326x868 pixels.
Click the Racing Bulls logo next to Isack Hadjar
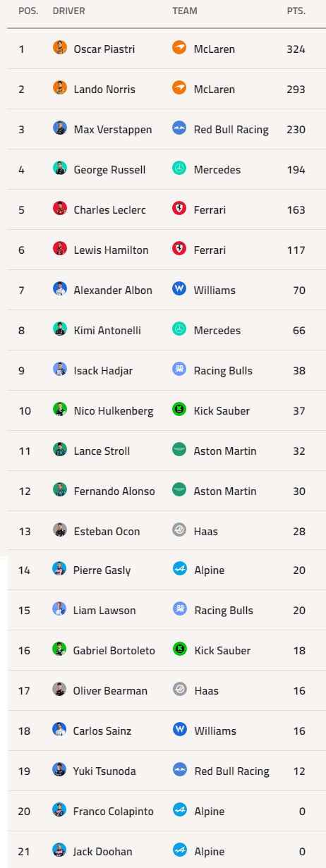(x=179, y=369)
